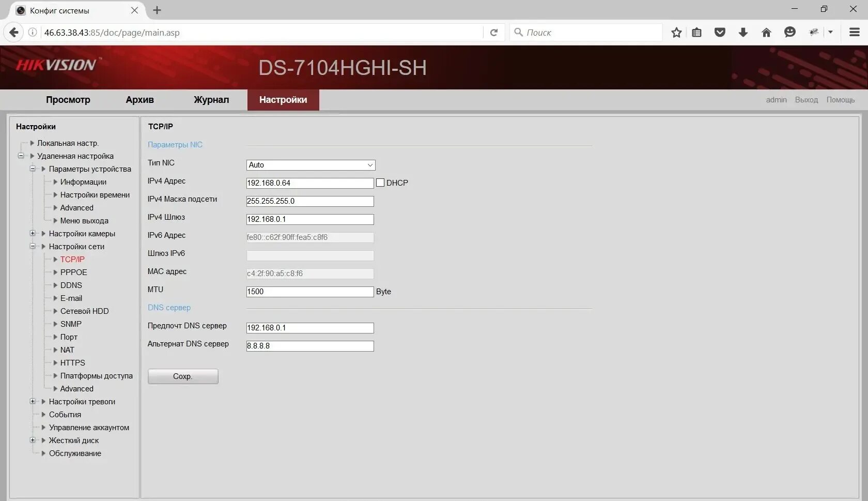Click the browser Поиск search box
868x501 pixels.
click(x=586, y=33)
